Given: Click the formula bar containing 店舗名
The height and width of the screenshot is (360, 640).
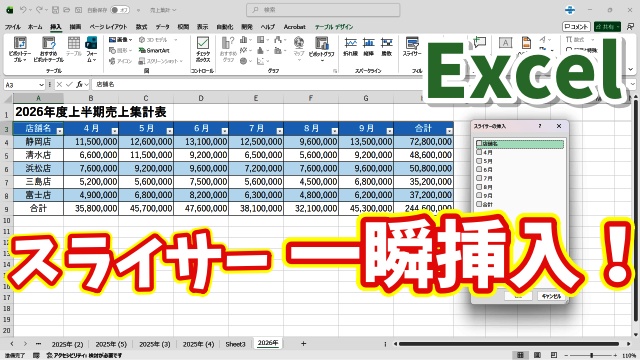Looking at the screenshot, I should (x=257, y=84).
